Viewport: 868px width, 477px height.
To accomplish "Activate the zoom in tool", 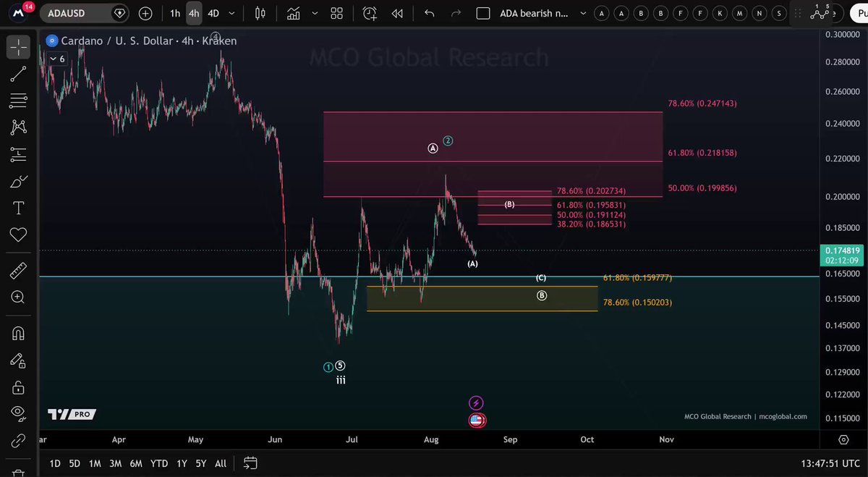I will 18,297.
